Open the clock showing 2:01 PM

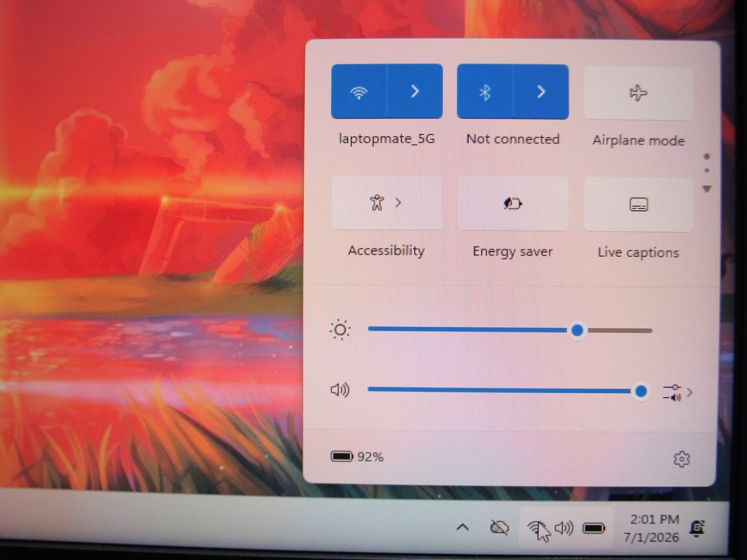tap(655, 519)
